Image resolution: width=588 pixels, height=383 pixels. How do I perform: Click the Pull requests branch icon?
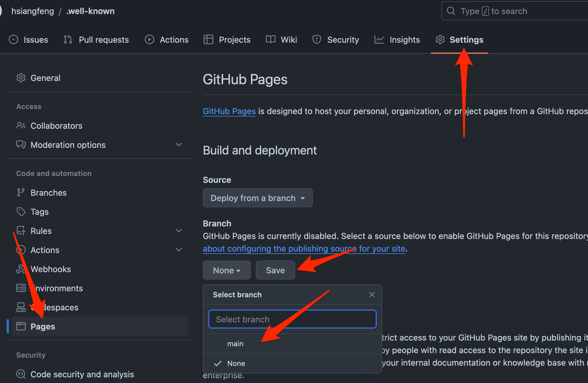pyautogui.click(x=68, y=40)
